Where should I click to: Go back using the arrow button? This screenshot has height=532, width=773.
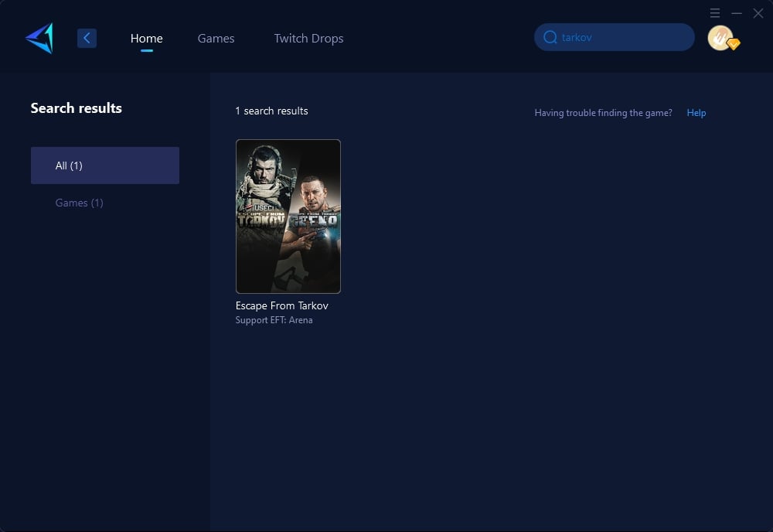(x=87, y=38)
